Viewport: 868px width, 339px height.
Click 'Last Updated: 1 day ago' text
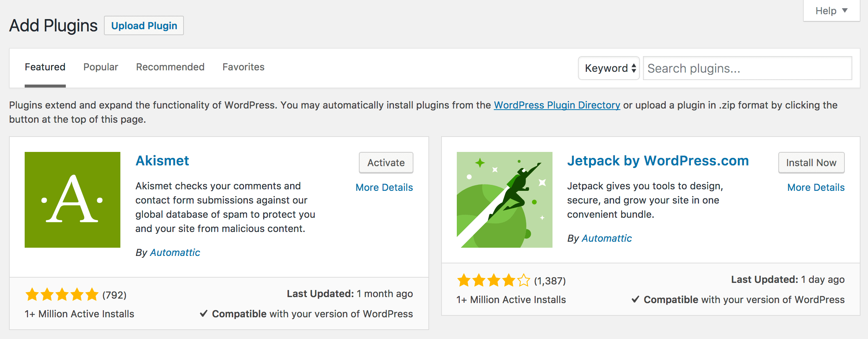[x=788, y=280]
